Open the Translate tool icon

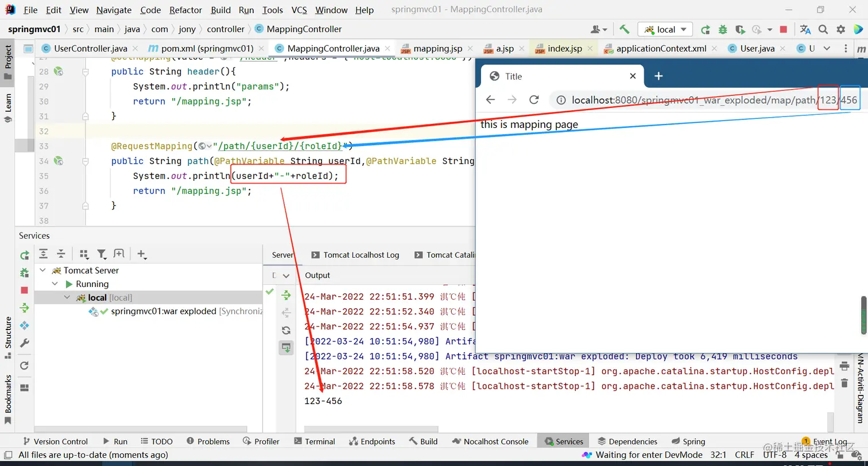805,29
